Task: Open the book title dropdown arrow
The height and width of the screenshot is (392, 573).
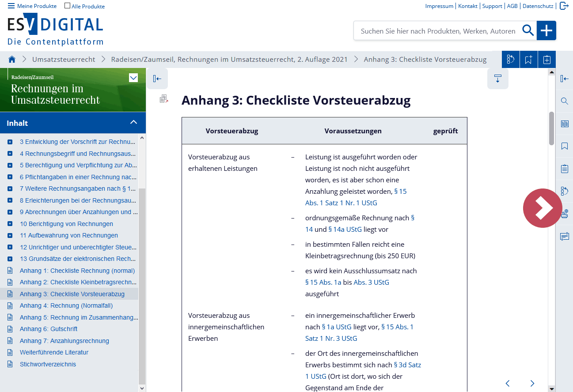Action: 133,78
